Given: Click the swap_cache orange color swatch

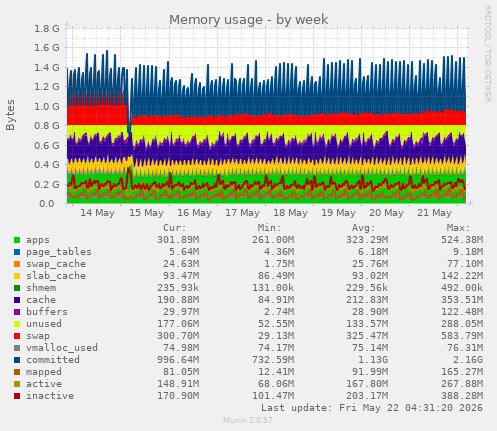Looking at the screenshot, I should click(17, 264).
